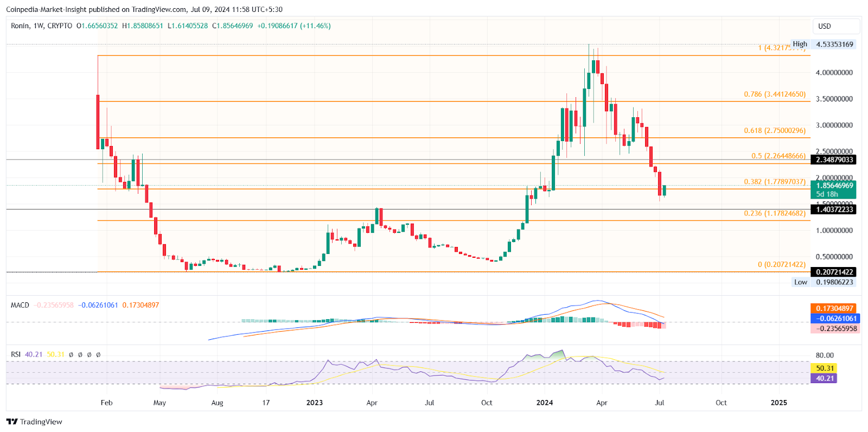Viewport: 868px width, 432px height.
Task: Click the 0.786 (3.44124650) Fibonacci label
Action: [775, 94]
